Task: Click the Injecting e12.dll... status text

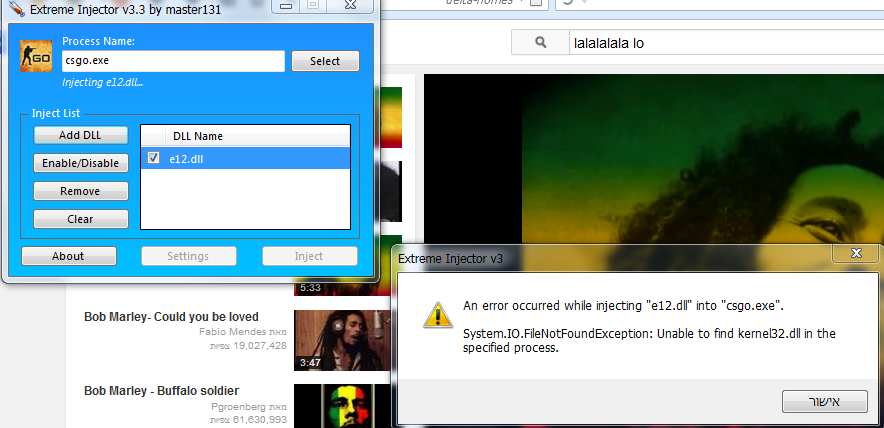Action: coord(103,82)
